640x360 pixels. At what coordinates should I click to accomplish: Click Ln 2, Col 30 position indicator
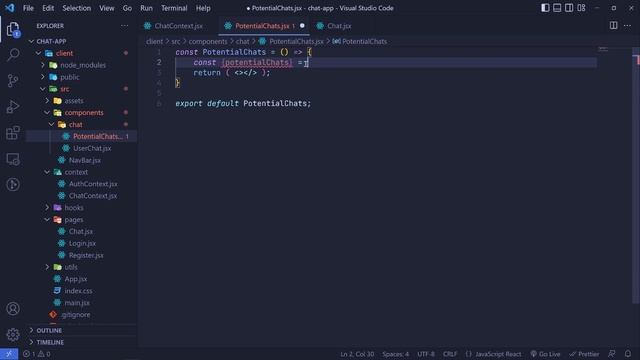[x=357, y=354]
